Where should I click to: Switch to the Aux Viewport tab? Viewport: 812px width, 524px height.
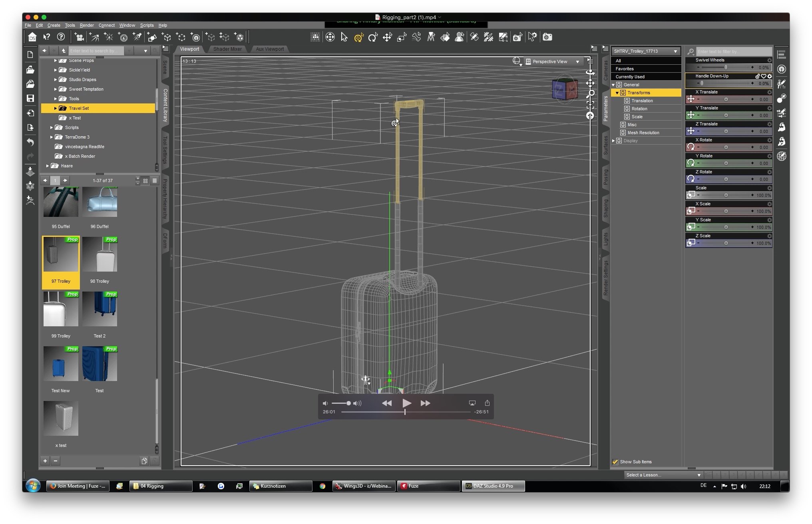pyautogui.click(x=270, y=49)
